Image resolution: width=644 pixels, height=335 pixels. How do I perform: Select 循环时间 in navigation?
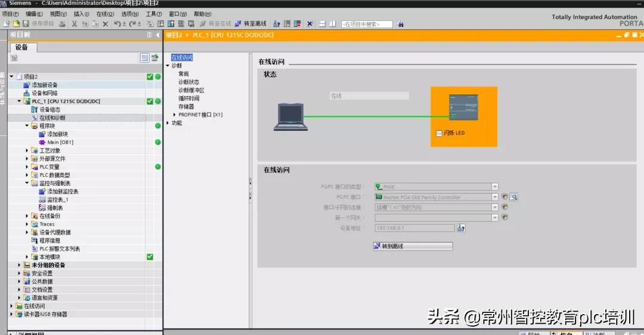[x=188, y=99]
